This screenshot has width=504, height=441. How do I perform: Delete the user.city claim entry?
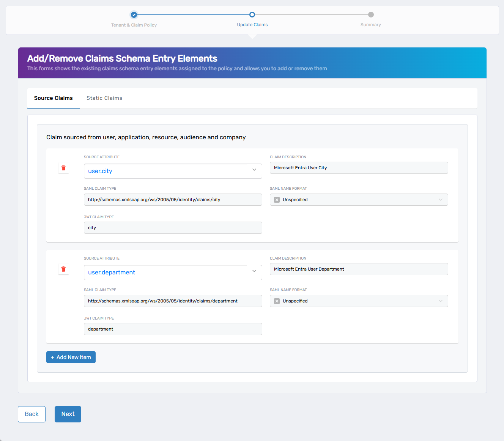[63, 168]
